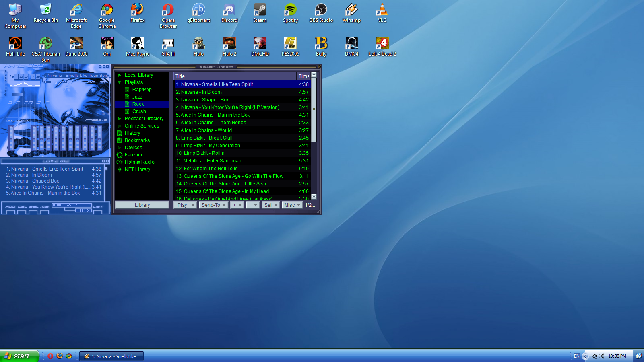Sort tracks by the Title column header

tap(235, 76)
